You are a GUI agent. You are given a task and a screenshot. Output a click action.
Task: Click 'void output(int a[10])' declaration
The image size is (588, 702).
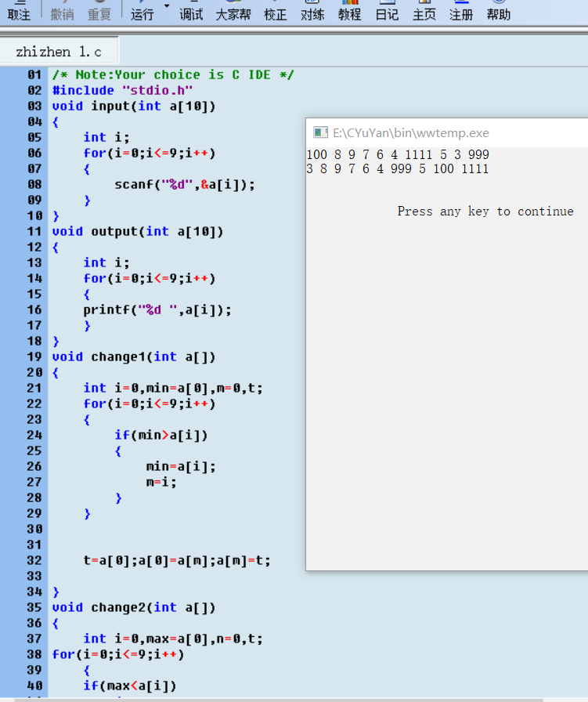click(x=137, y=231)
